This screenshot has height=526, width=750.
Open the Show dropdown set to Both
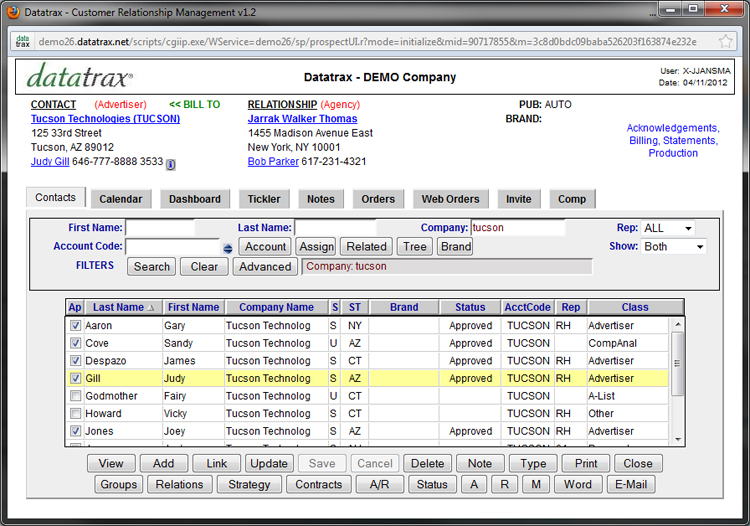tap(673, 247)
